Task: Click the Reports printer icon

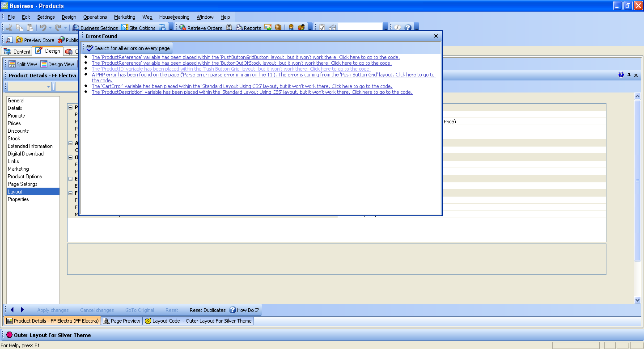Action: (239, 28)
